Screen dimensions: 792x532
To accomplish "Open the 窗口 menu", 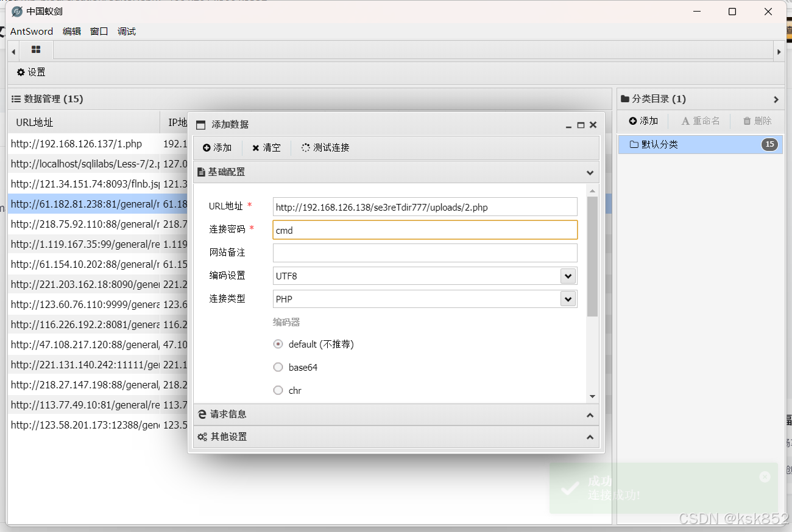I will coord(99,31).
